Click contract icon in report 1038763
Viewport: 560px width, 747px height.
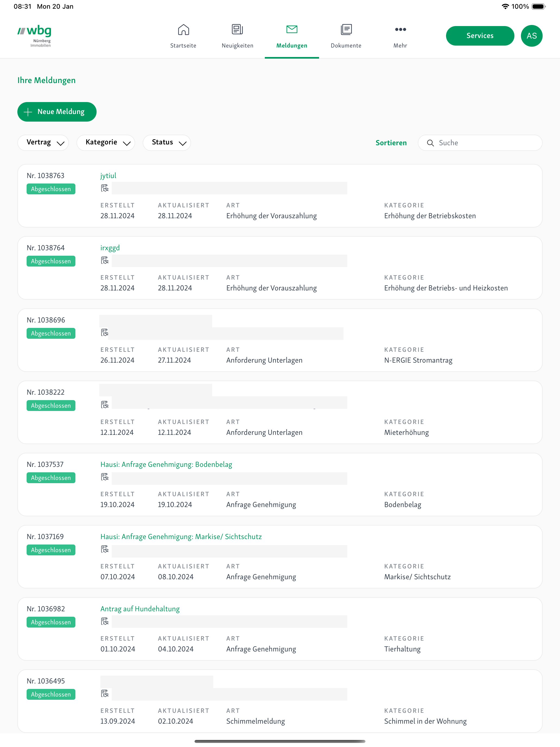(105, 188)
